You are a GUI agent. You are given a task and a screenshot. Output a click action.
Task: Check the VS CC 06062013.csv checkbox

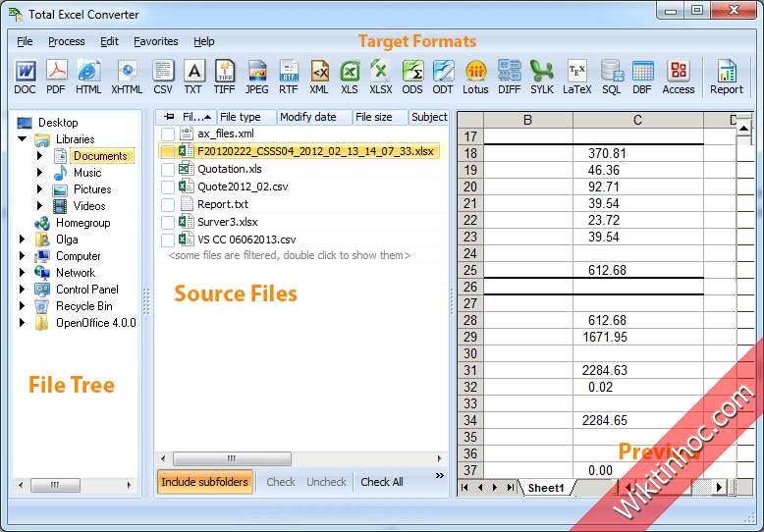(168, 239)
